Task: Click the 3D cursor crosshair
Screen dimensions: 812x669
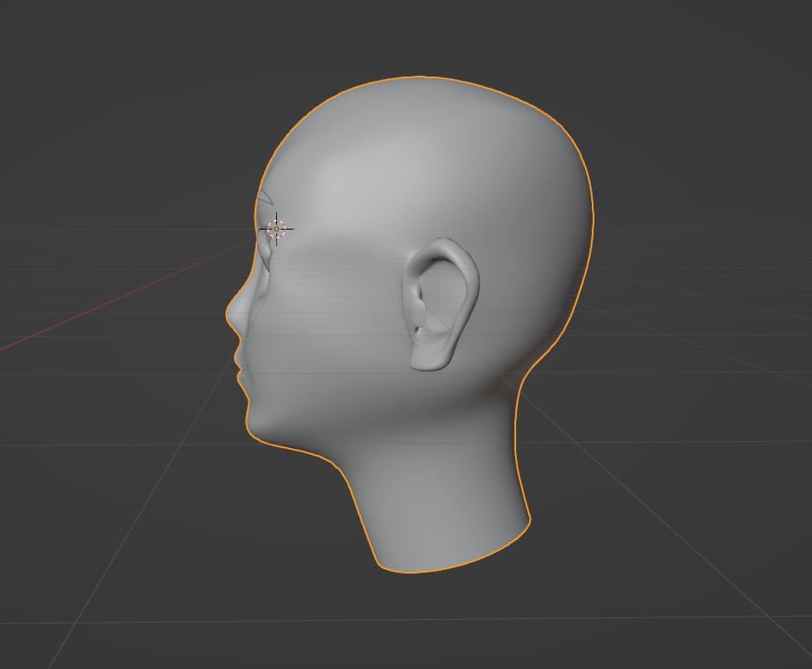Action: click(x=276, y=228)
